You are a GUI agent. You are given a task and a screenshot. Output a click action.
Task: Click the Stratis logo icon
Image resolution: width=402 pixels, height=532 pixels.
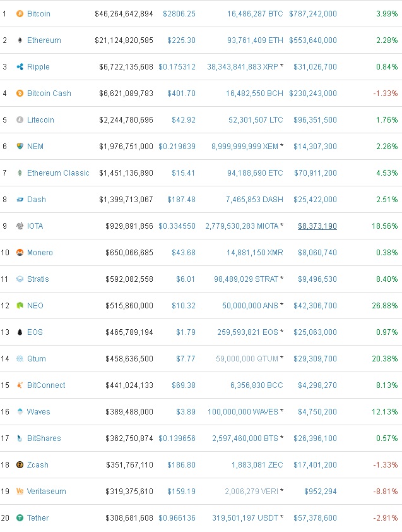(x=20, y=279)
